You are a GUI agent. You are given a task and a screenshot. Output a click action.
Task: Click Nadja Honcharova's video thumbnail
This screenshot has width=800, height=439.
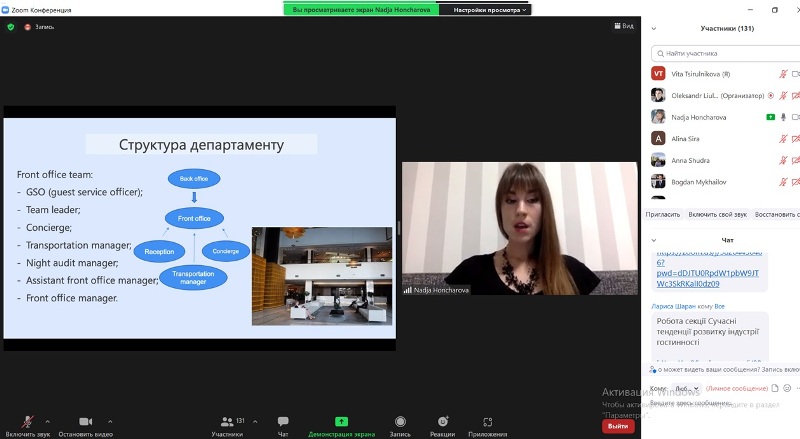click(519, 228)
